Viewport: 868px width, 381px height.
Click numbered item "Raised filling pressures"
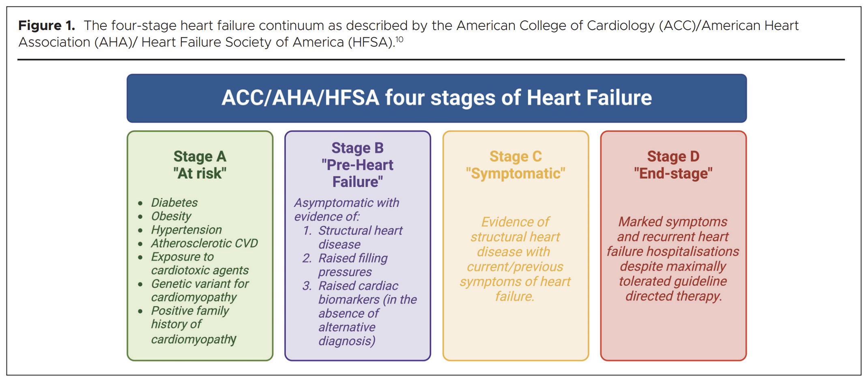pyautogui.click(x=352, y=265)
